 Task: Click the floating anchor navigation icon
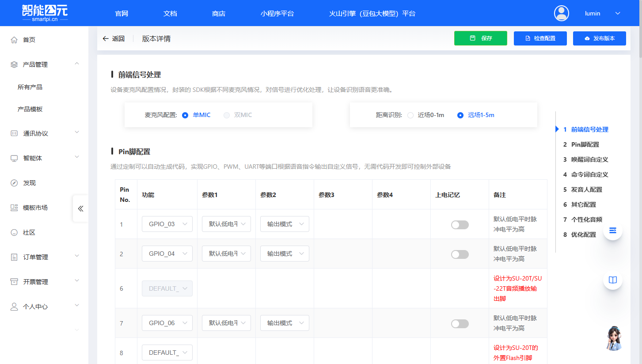coord(612,230)
